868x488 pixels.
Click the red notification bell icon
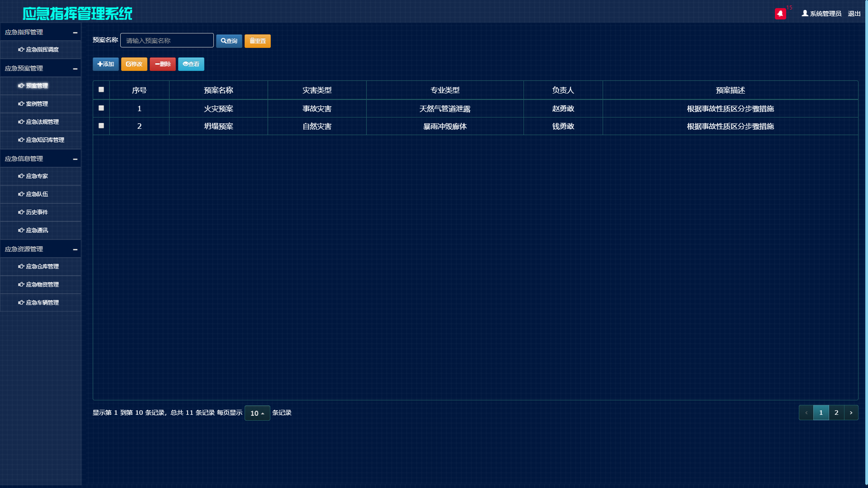click(x=780, y=14)
